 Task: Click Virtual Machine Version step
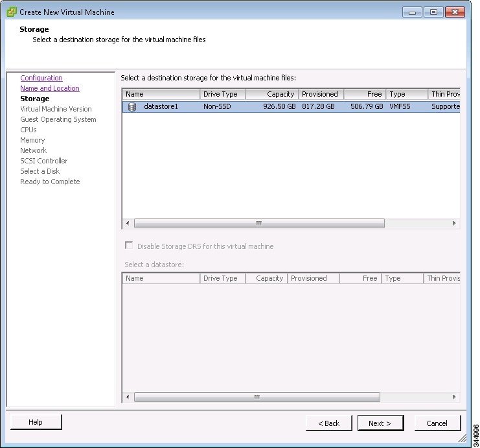(56, 109)
